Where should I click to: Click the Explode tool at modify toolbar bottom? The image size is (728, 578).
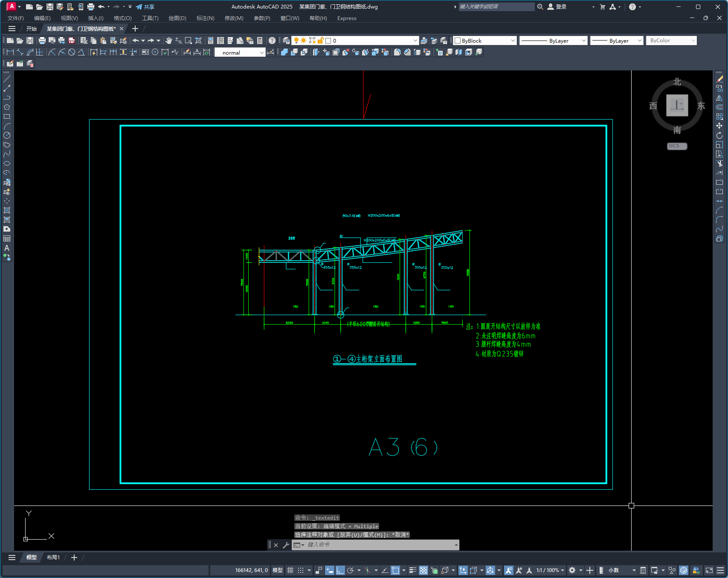tap(719, 238)
